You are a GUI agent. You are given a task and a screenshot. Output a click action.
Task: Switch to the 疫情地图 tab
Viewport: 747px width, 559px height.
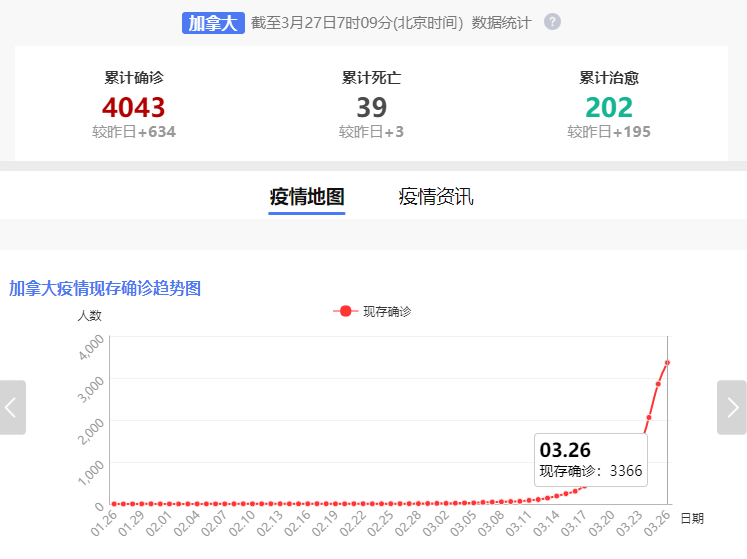pos(306,196)
